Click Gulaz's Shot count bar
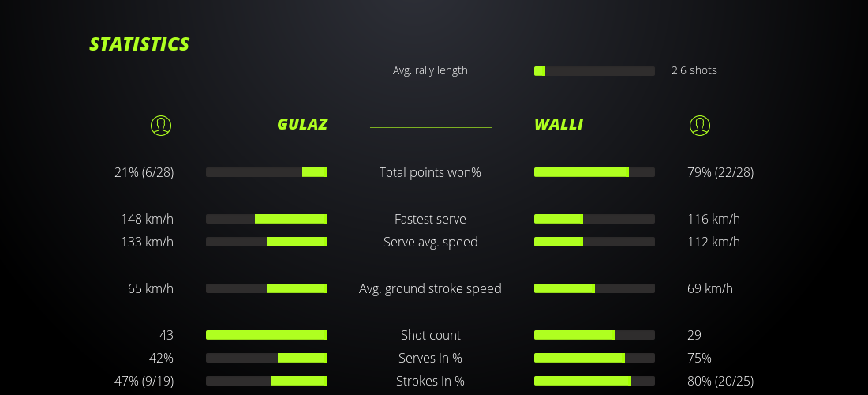This screenshot has height=395, width=868. pyautogui.click(x=267, y=335)
